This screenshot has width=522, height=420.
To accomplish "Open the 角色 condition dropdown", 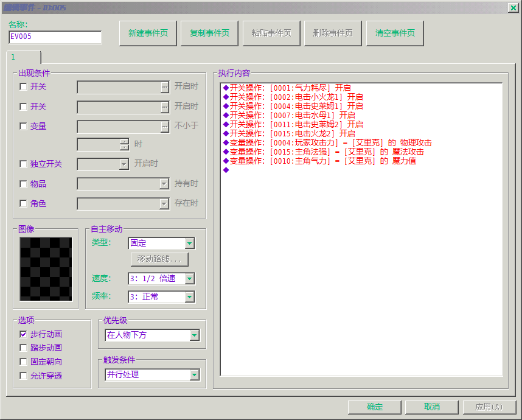I will (123, 204).
